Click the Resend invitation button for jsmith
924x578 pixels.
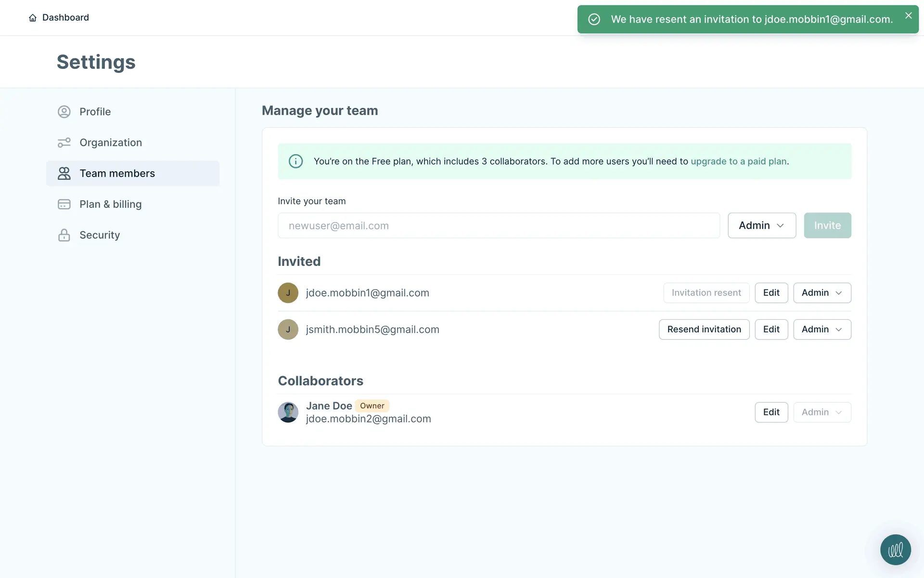point(704,329)
